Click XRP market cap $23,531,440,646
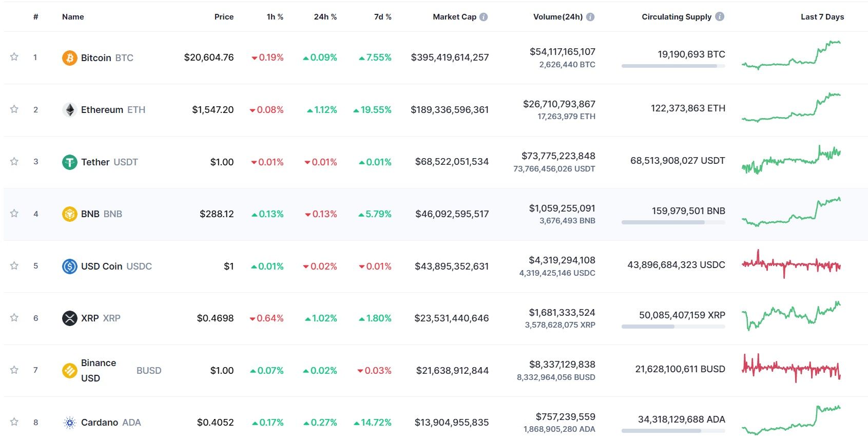This screenshot has width=868, height=439. pyautogui.click(x=452, y=318)
